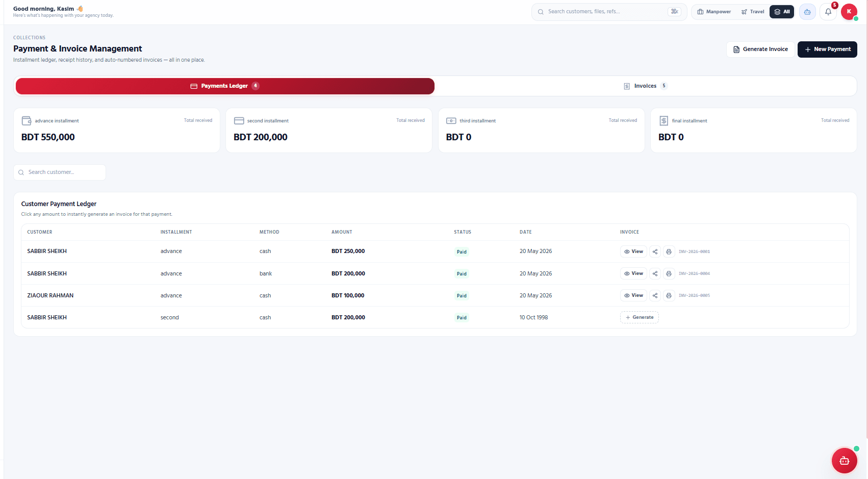The image size is (868, 479).
Task: Click amount BDT 100,000
Action: tap(348, 296)
